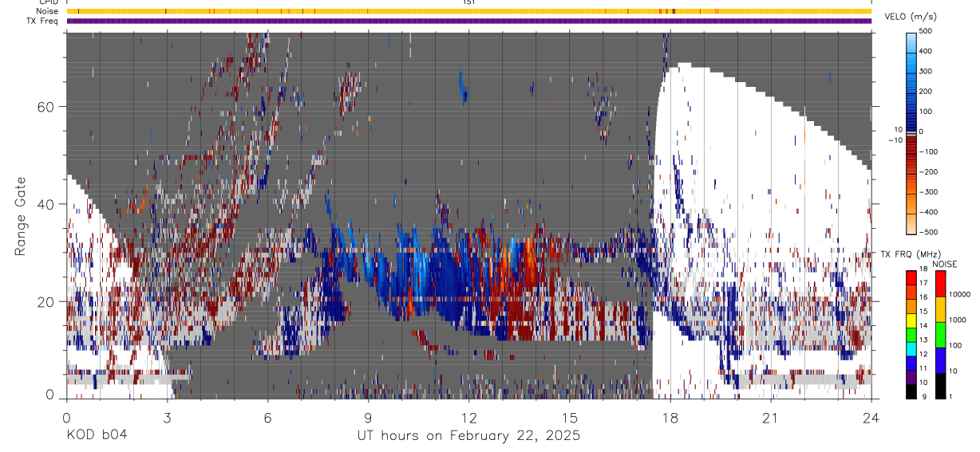Click the '-200' label on velocity scale
Screen dimensions: 980x452
(x=927, y=171)
